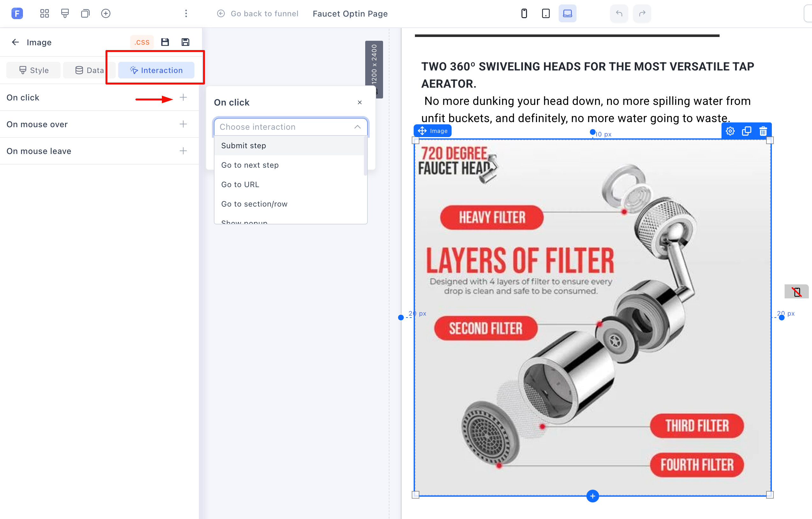
Task: Open the .css custom code button
Action: (x=141, y=42)
